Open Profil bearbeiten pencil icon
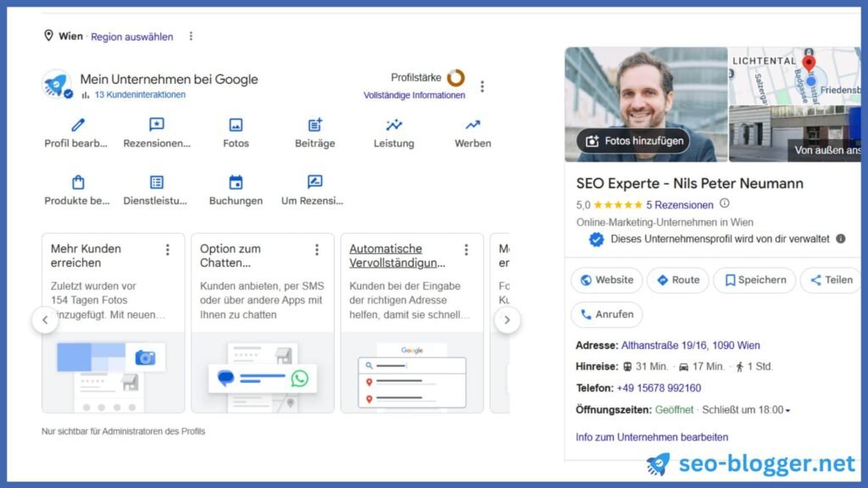 click(78, 125)
